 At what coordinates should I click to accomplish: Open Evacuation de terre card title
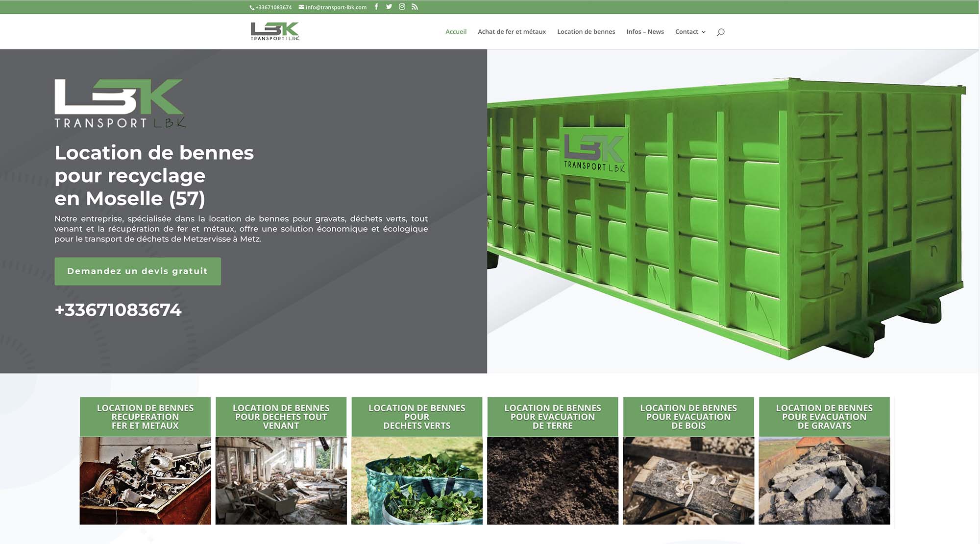click(x=553, y=417)
